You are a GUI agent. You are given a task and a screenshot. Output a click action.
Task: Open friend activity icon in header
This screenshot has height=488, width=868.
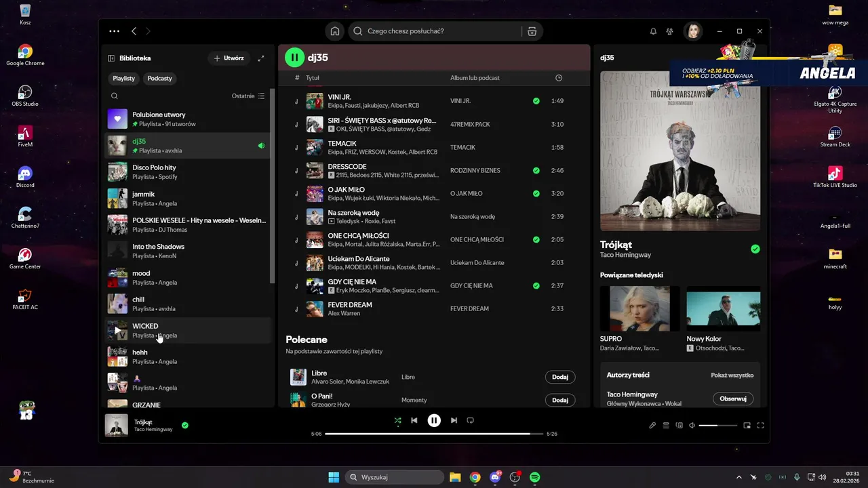669,31
